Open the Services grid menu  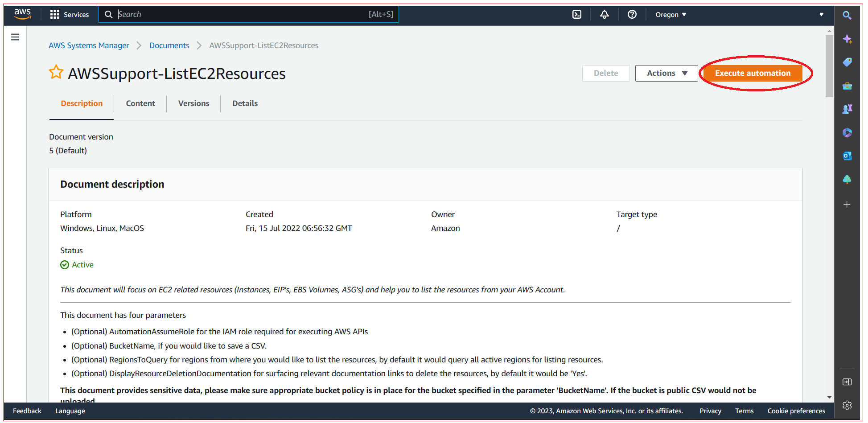(x=54, y=14)
